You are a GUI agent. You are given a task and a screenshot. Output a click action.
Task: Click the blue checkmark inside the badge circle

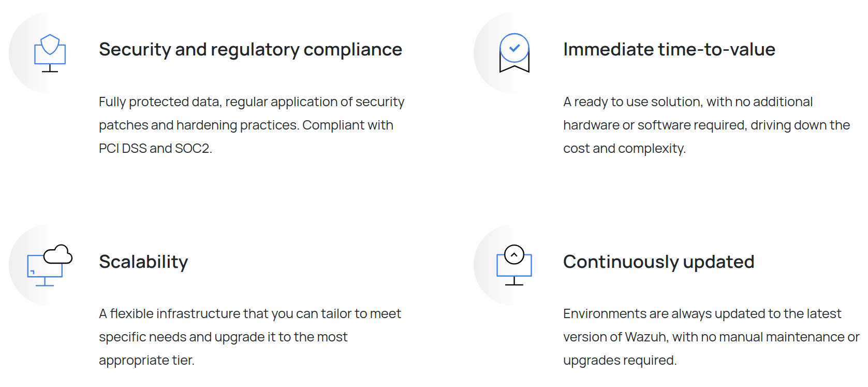coord(514,48)
